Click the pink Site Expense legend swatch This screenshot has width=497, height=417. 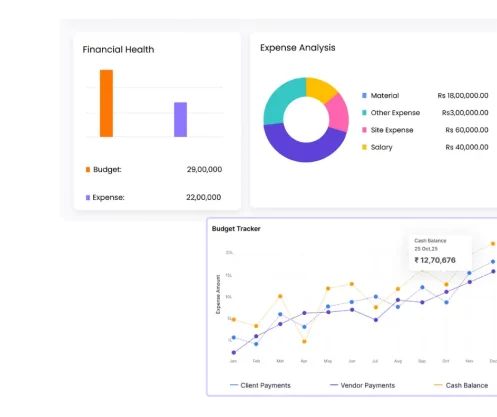[364, 130]
